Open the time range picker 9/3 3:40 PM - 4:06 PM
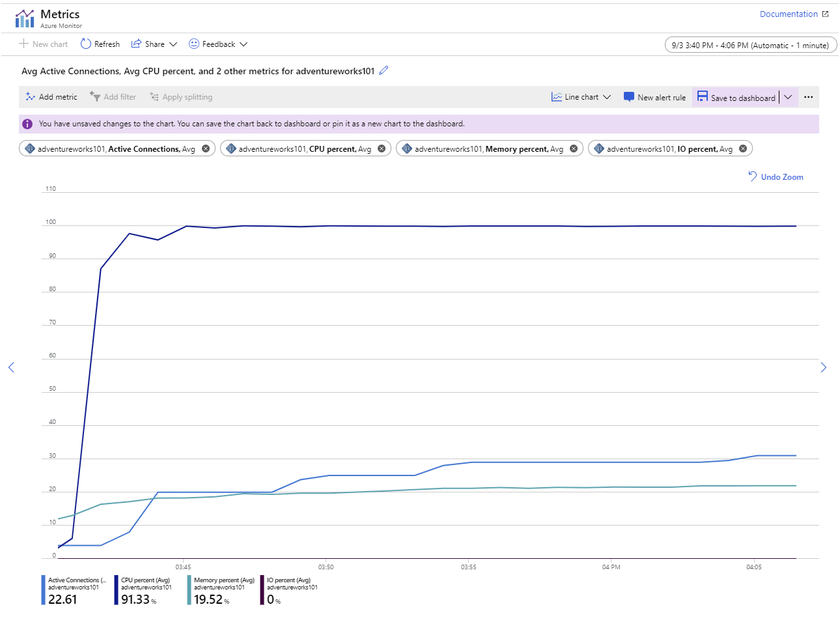Screen dimensions: 840x622 (x=750, y=45)
